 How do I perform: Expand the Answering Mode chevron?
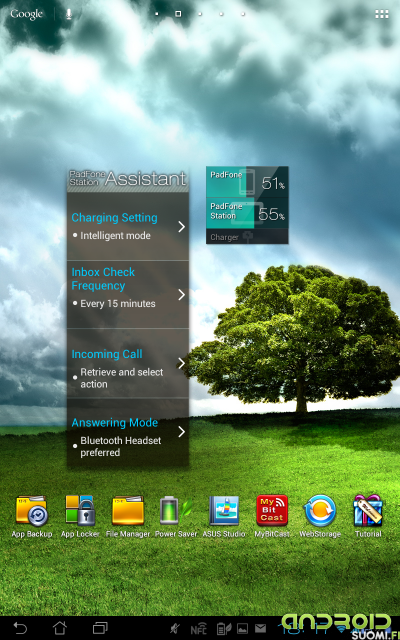[182, 432]
